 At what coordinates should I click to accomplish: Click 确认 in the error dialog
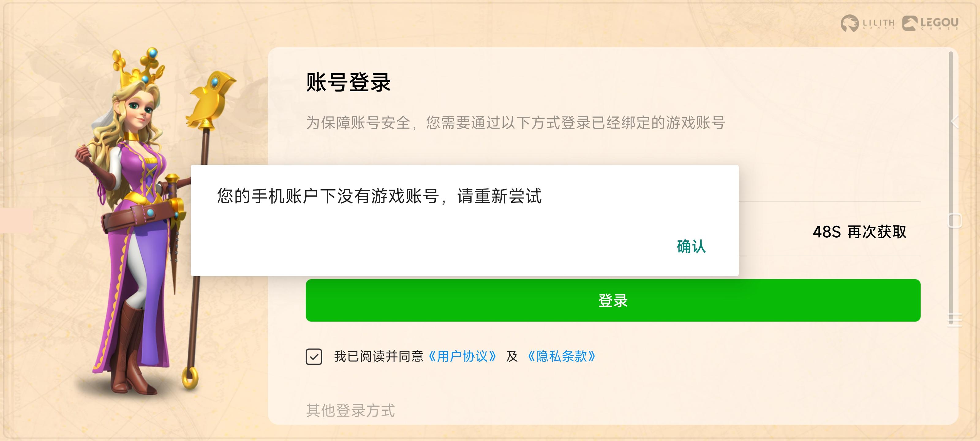click(x=691, y=246)
